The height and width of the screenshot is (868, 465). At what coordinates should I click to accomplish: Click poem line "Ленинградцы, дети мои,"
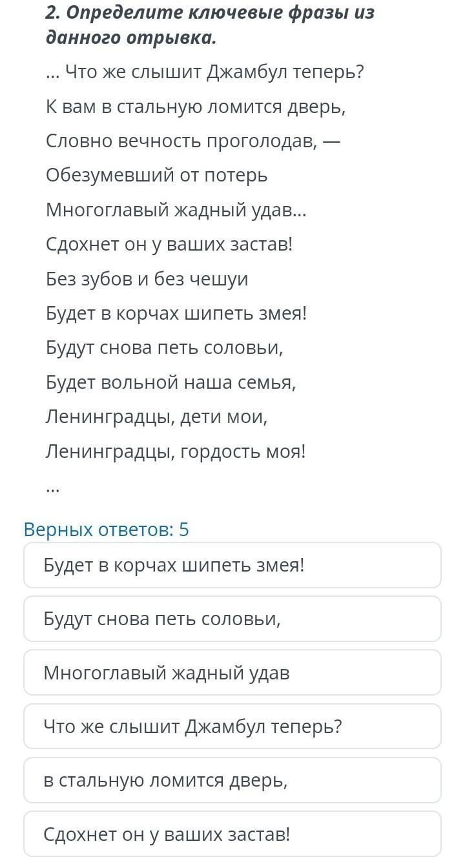tap(156, 417)
